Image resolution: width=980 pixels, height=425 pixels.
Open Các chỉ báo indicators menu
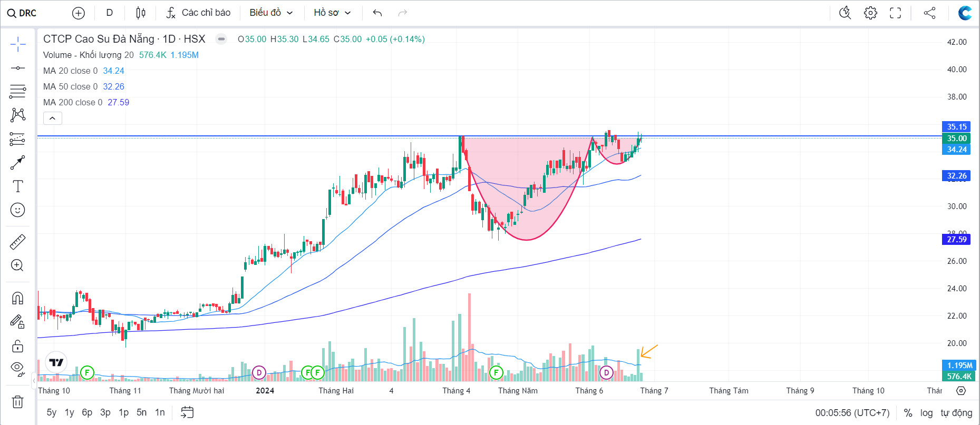198,13
